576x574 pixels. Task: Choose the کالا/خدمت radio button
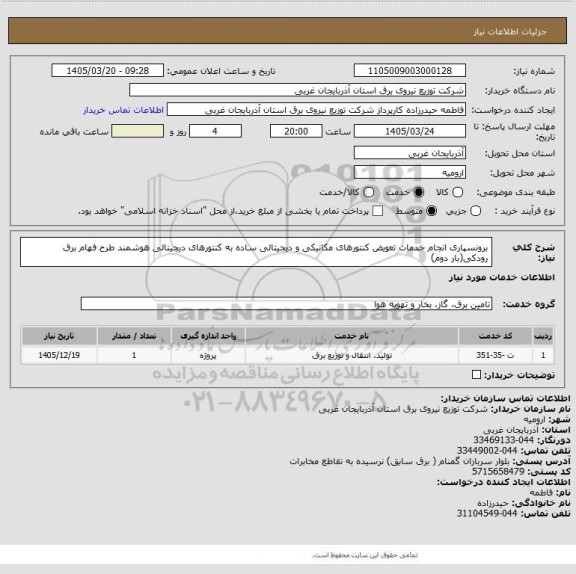tap(368, 192)
